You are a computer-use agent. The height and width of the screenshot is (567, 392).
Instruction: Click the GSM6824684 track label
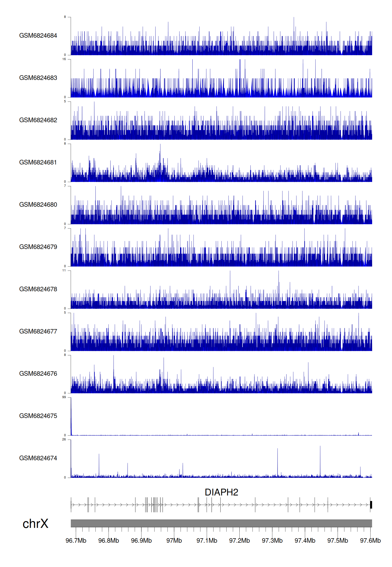[38, 36]
